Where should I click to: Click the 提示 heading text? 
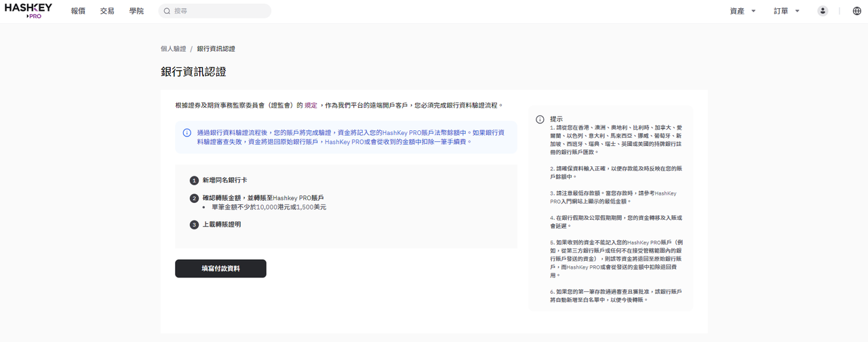pos(556,119)
